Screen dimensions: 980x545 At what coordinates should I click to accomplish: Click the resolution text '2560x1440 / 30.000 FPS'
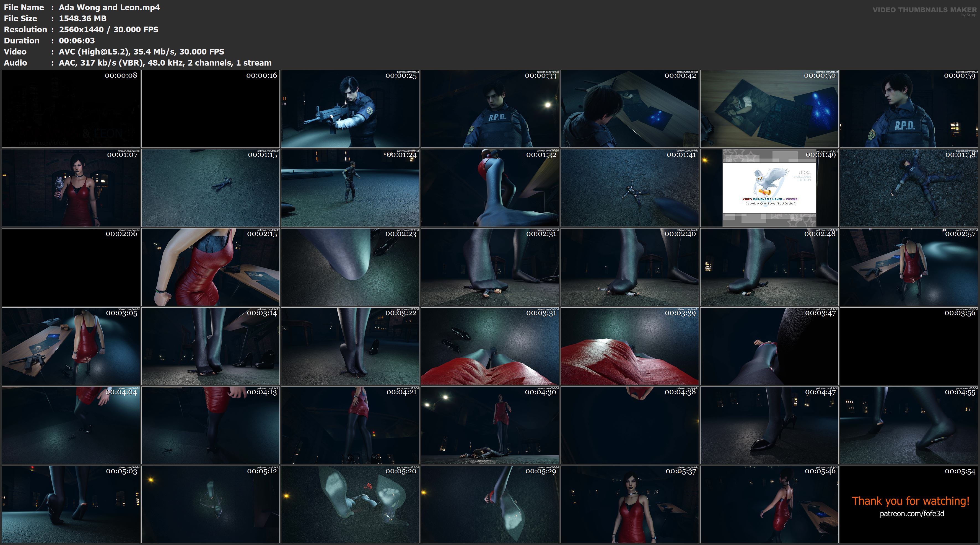tap(108, 29)
